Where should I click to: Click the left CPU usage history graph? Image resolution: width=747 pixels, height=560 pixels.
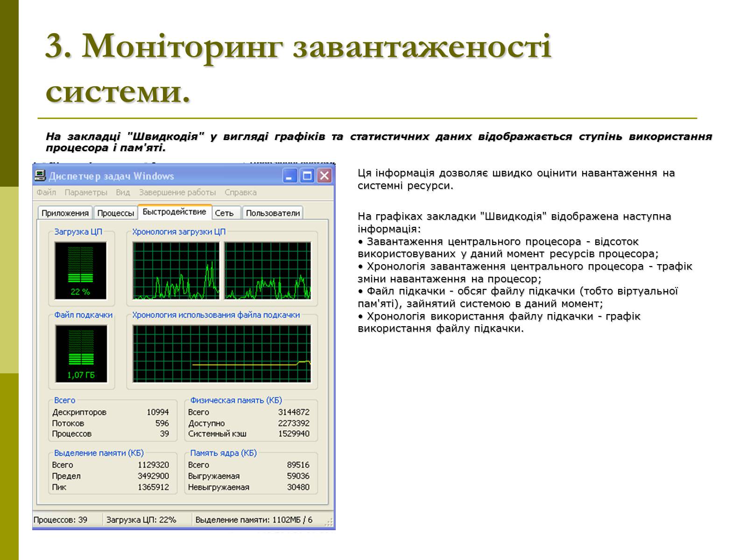pyautogui.click(x=176, y=270)
